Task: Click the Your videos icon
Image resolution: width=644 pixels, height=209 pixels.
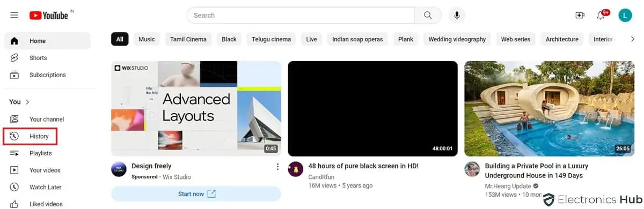Action: [x=14, y=170]
